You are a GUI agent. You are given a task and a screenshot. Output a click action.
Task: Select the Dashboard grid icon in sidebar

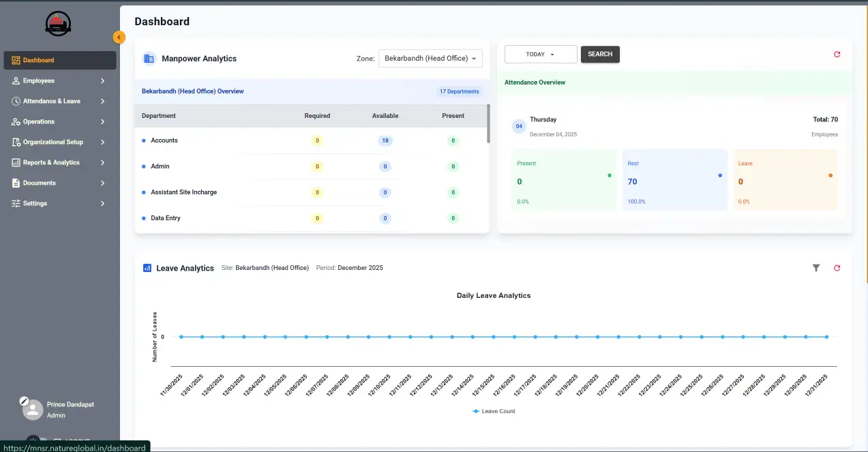[15, 59]
